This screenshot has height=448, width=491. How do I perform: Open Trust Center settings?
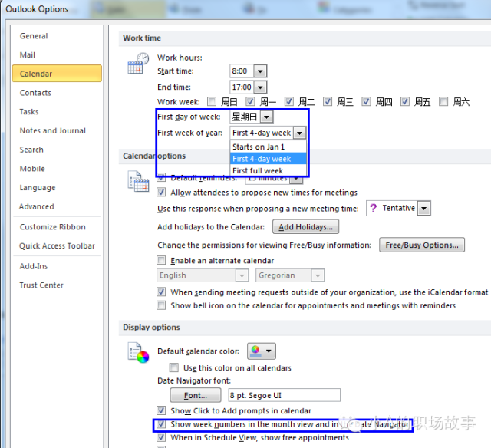[x=41, y=285]
